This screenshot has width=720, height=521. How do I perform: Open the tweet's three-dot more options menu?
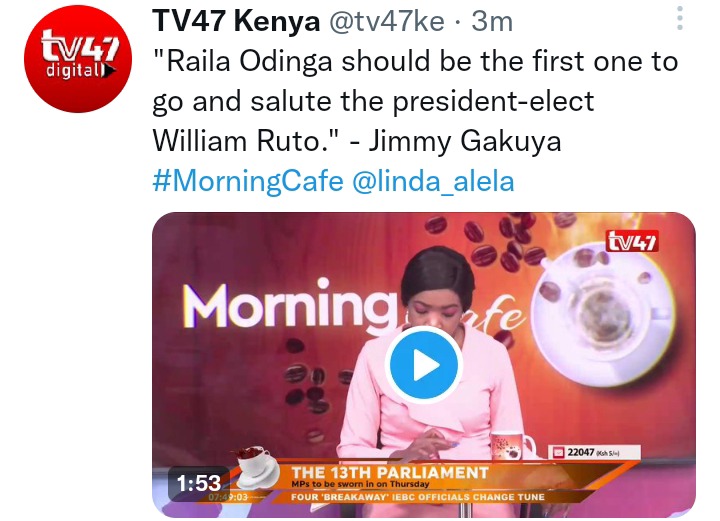point(680,18)
